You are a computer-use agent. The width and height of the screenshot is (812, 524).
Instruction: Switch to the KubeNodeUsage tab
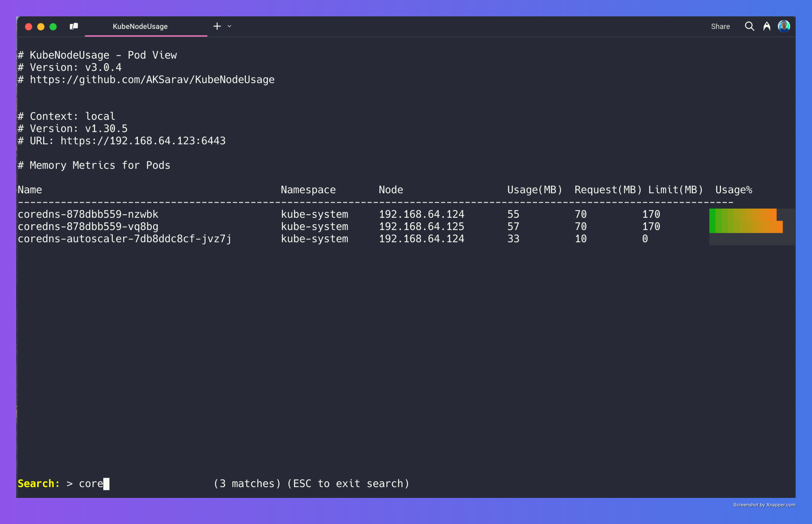point(140,26)
